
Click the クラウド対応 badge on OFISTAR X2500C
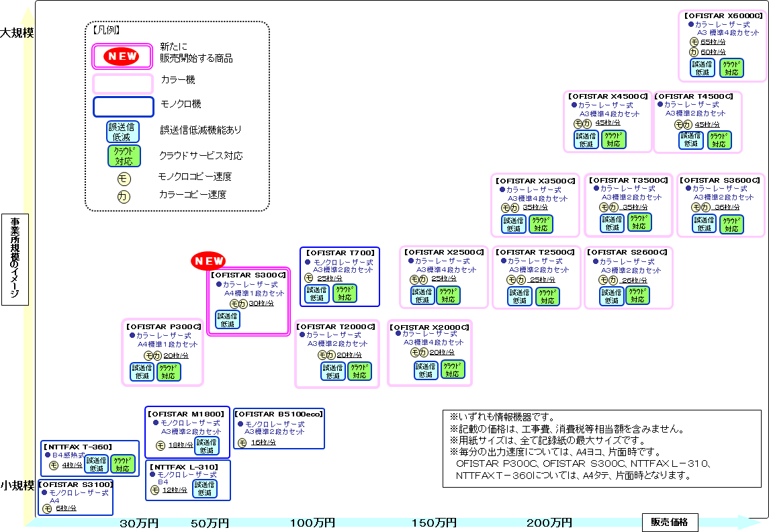(448, 295)
